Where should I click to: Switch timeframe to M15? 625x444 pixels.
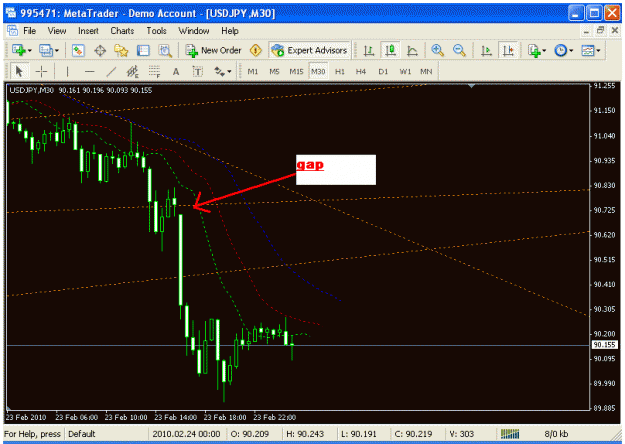click(x=296, y=72)
